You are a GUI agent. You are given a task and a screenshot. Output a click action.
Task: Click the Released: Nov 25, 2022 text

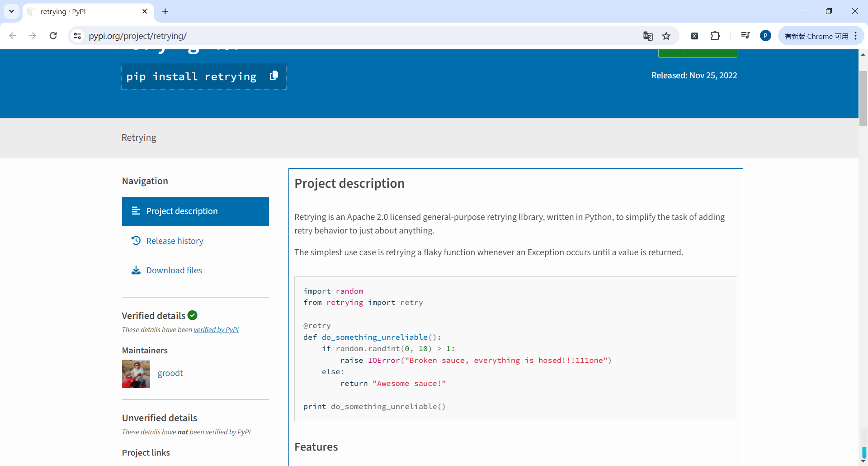tap(694, 76)
